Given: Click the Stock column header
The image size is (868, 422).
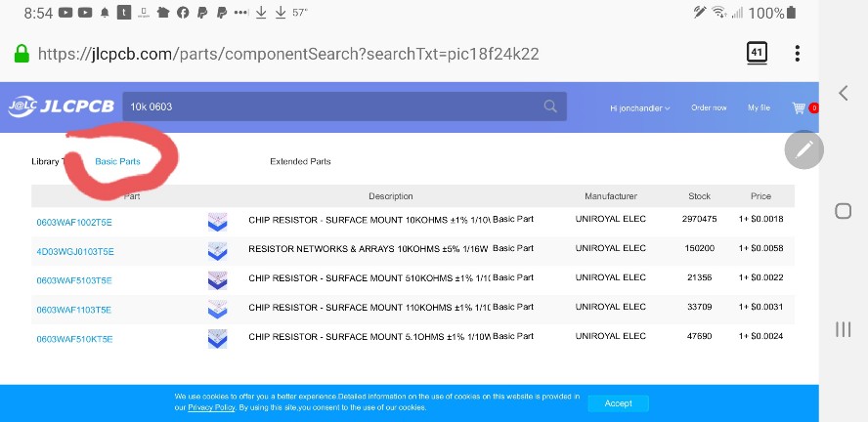Looking at the screenshot, I should coord(699,196).
